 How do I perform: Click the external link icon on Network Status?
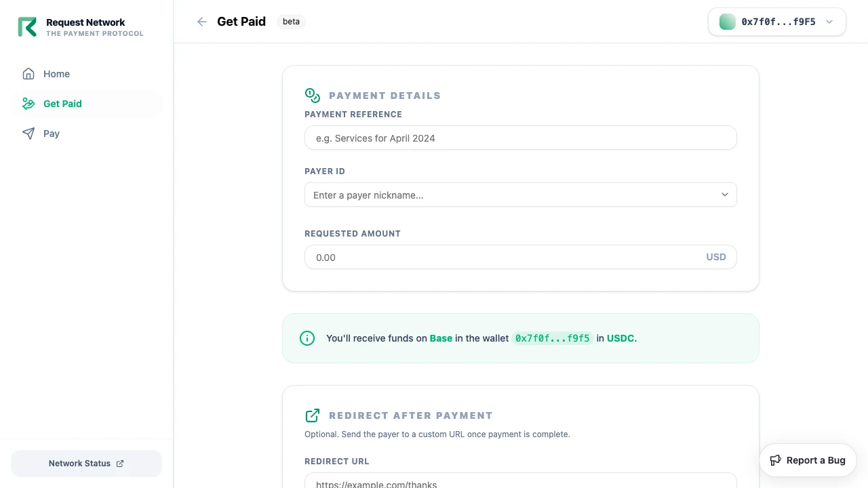tap(120, 464)
